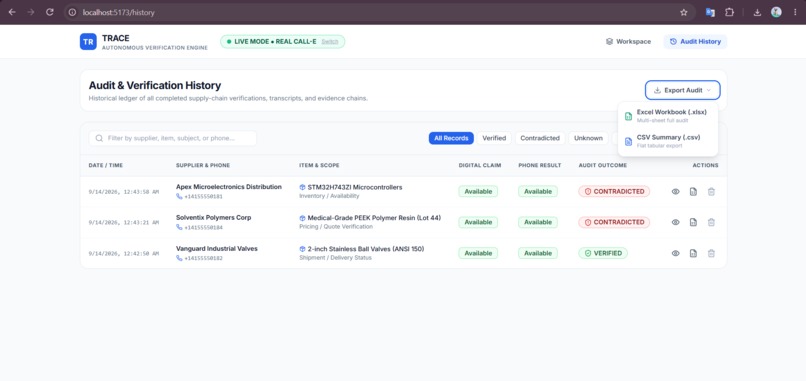Image resolution: width=806 pixels, height=381 pixels.
Task: Reload the page with the refresh icon
Action: point(50,12)
